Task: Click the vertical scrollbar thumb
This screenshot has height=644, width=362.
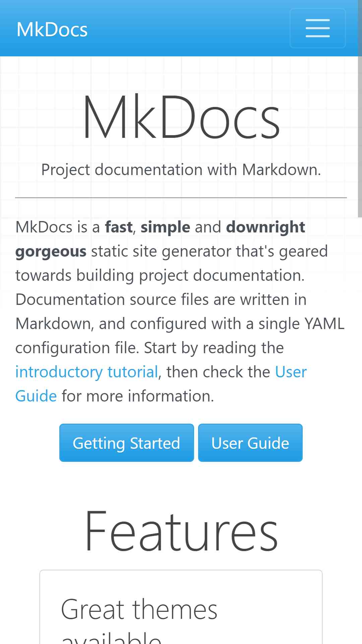Action: (x=360, y=109)
